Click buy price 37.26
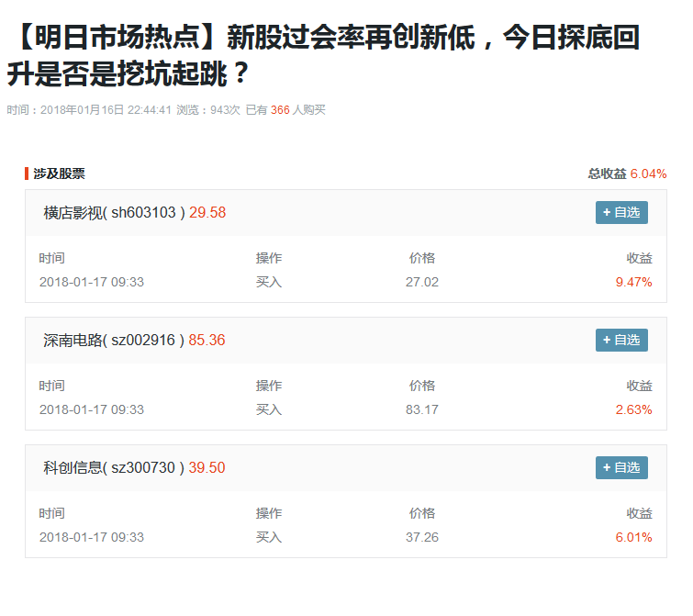 (x=422, y=537)
